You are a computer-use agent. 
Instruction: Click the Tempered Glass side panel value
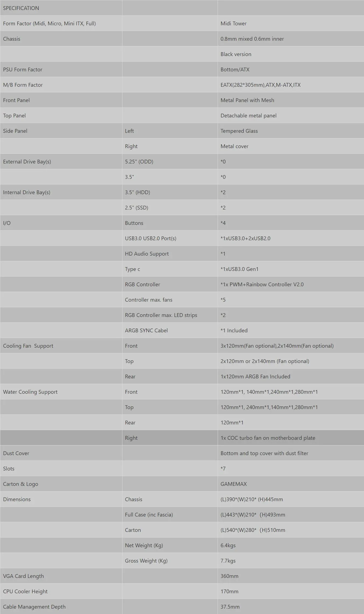pyautogui.click(x=239, y=131)
